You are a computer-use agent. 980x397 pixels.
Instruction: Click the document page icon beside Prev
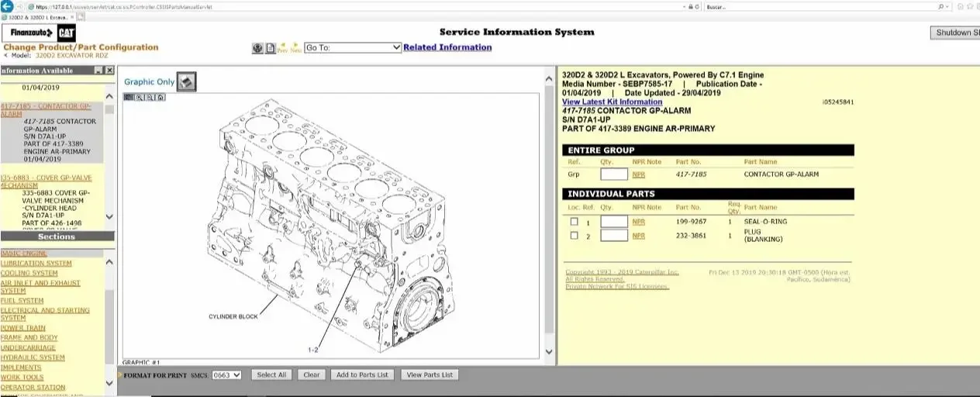pyautogui.click(x=271, y=48)
